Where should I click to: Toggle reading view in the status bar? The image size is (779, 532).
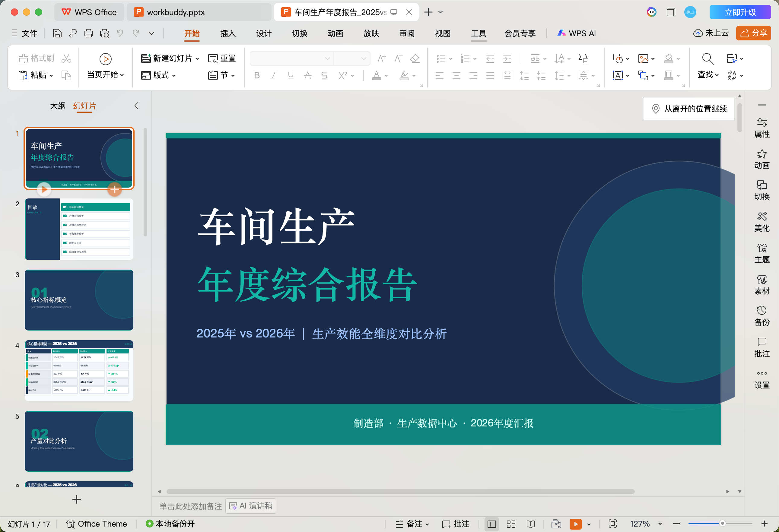(x=531, y=524)
